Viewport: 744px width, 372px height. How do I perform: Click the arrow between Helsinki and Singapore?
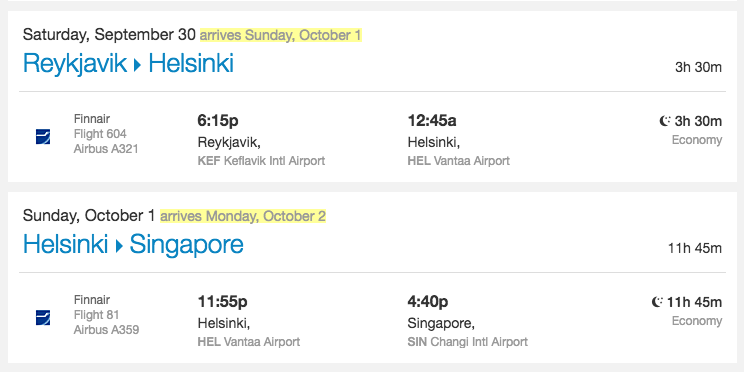coord(119,246)
